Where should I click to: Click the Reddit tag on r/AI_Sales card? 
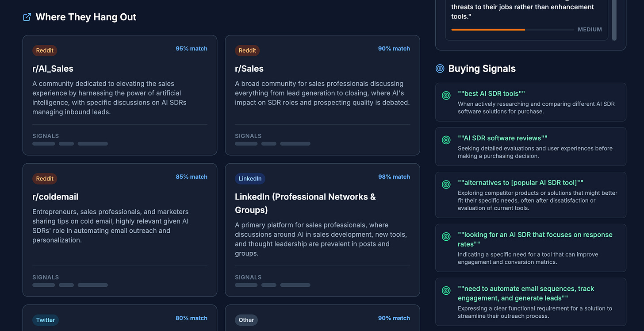[45, 50]
